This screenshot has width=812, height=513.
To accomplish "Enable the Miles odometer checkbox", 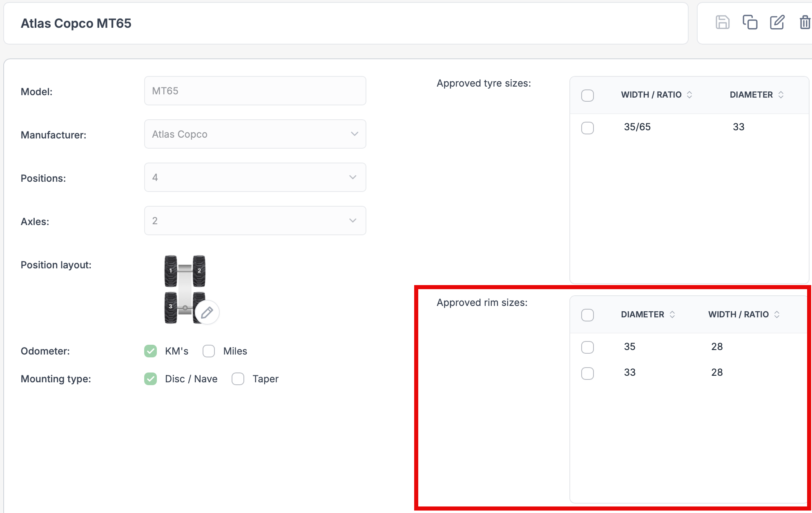I will (x=209, y=351).
